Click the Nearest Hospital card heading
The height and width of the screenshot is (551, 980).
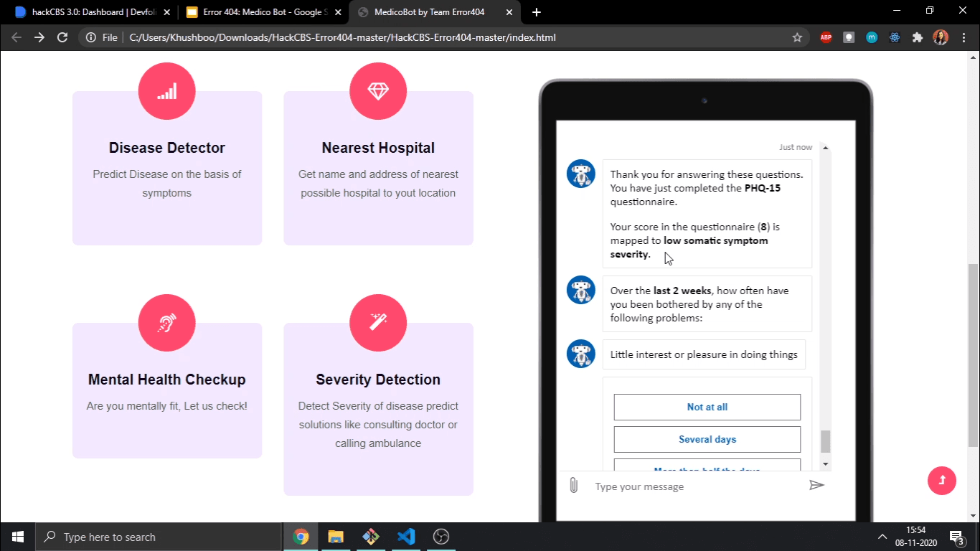pyautogui.click(x=378, y=148)
